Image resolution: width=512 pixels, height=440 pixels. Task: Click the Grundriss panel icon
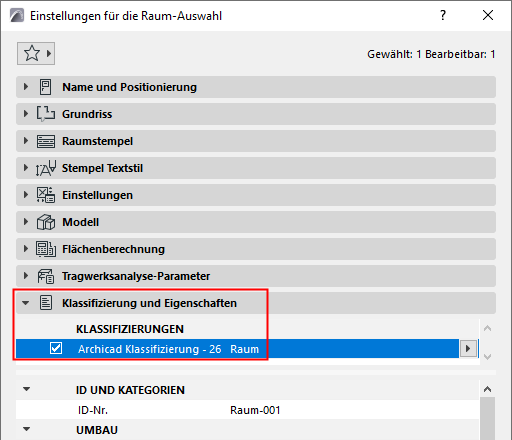point(46,114)
